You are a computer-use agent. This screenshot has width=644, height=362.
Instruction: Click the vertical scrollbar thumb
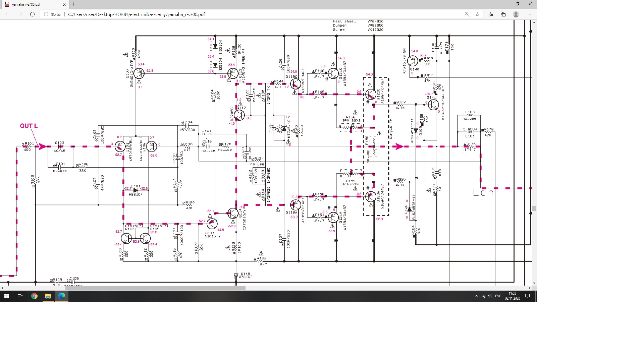(x=534, y=208)
